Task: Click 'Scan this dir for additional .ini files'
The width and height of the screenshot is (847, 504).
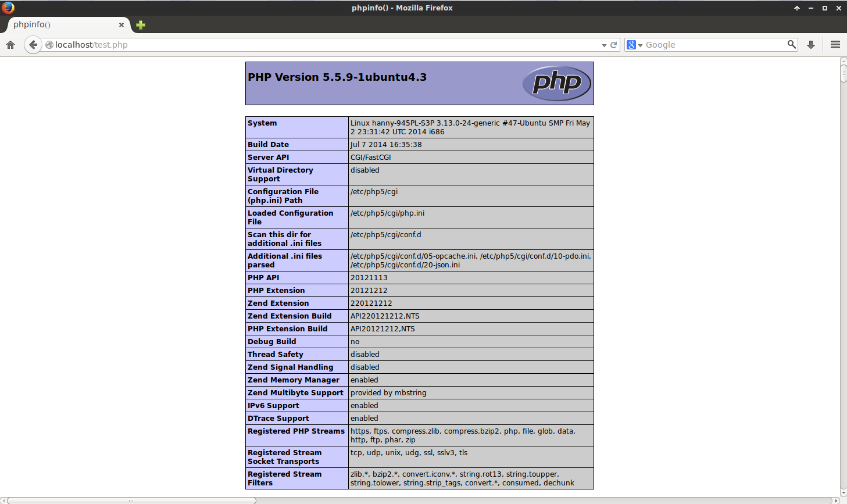Action: click(285, 239)
